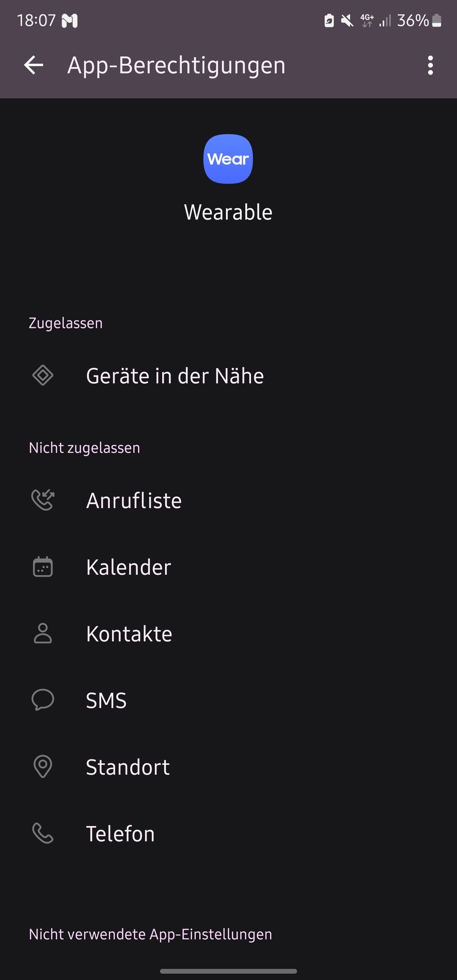
Task: Open the Anrufliste permission entry
Action: pos(228,500)
